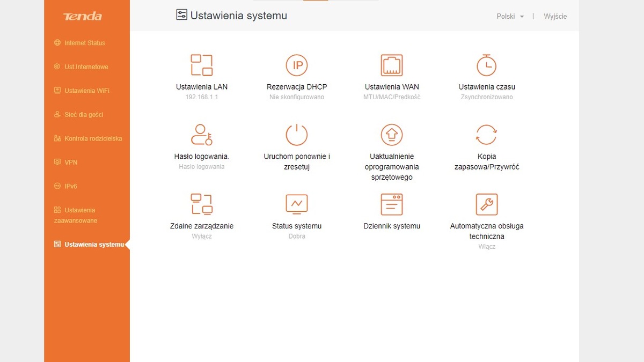Click the Kontrola rodzicielska sidebar icon
The image size is (644, 362).
(x=57, y=138)
